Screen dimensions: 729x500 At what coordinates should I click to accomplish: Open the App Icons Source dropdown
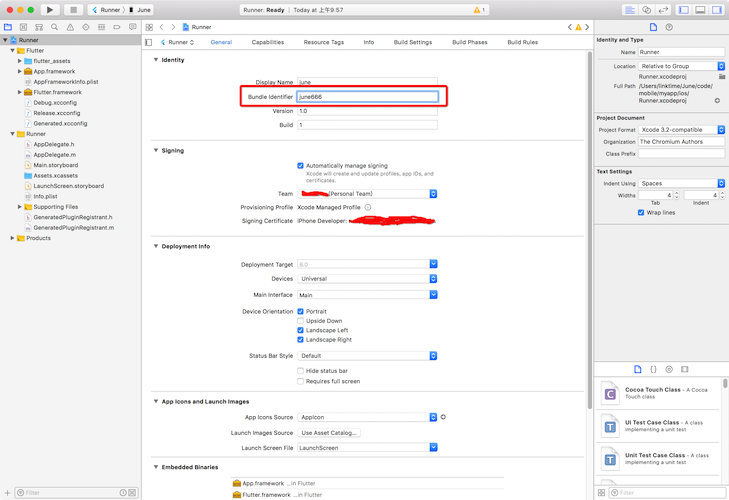coord(367,417)
